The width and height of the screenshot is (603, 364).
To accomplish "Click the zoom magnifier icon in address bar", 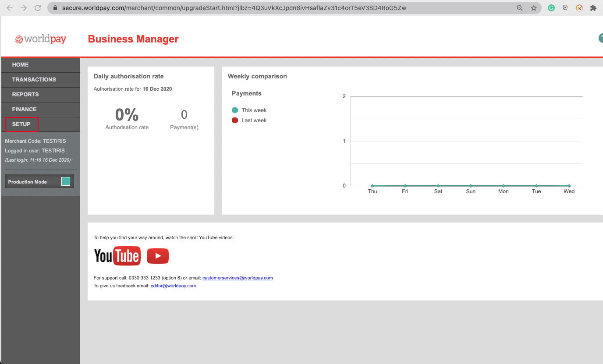I will coord(520,8).
